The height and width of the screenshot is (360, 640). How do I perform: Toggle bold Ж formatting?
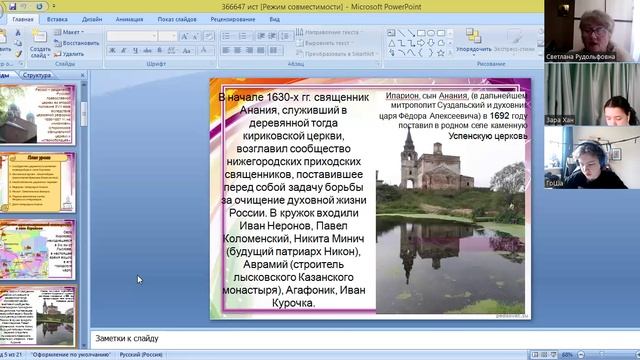tap(112, 50)
